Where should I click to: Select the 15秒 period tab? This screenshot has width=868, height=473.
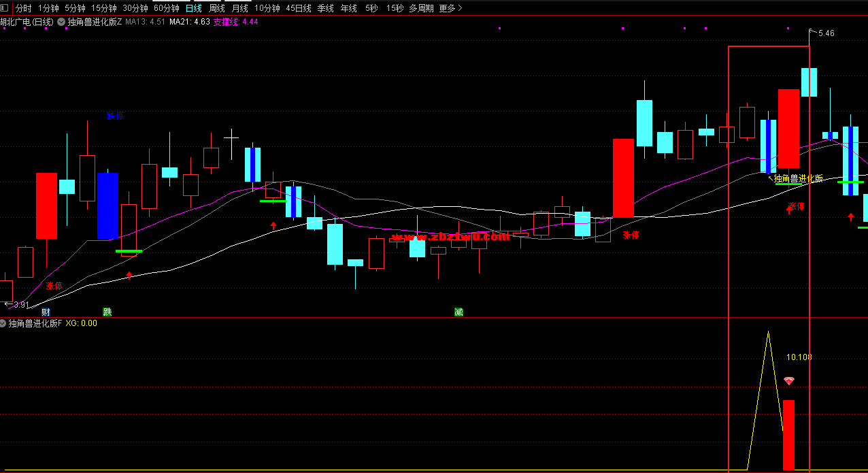[395, 8]
